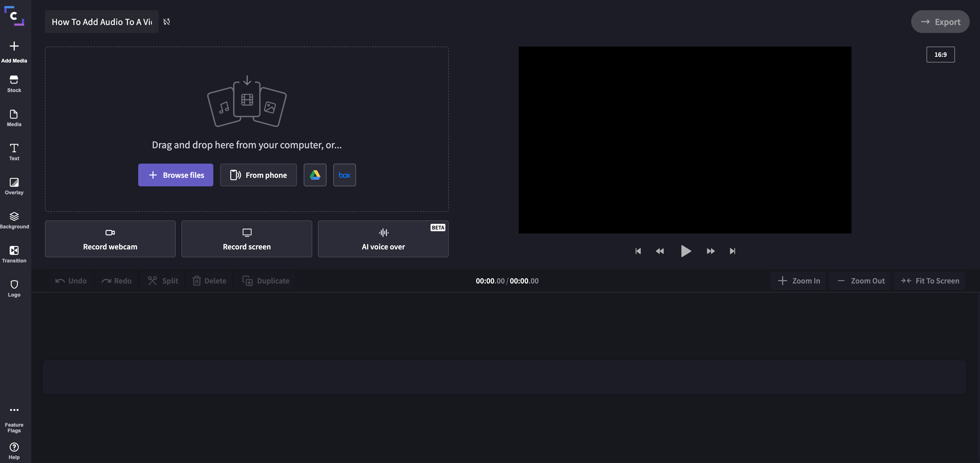This screenshot has width=980, height=463.
Task: Open the Transition panel icon
Action: coord(14,254)
